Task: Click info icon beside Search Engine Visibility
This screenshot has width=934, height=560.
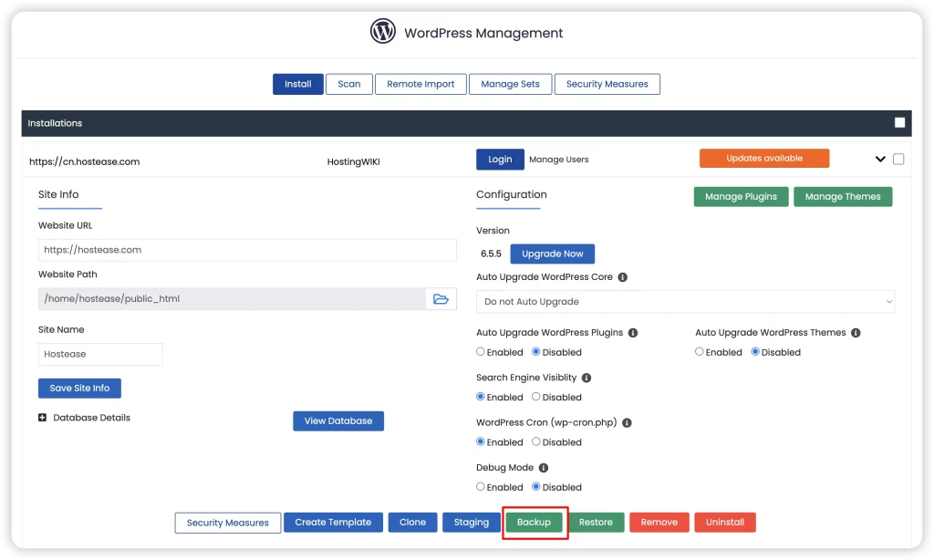Action: coord(586,378)
